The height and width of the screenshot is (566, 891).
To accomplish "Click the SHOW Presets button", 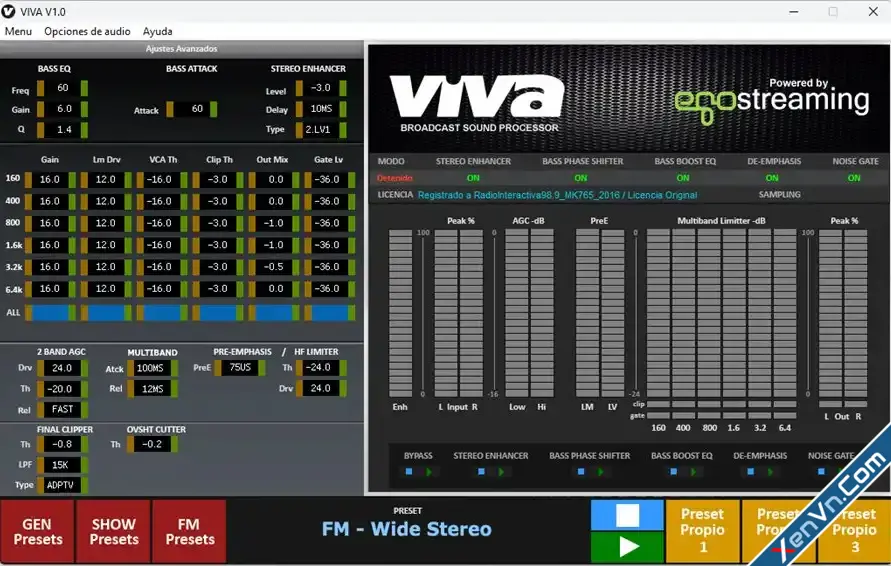I will (114, 531).
